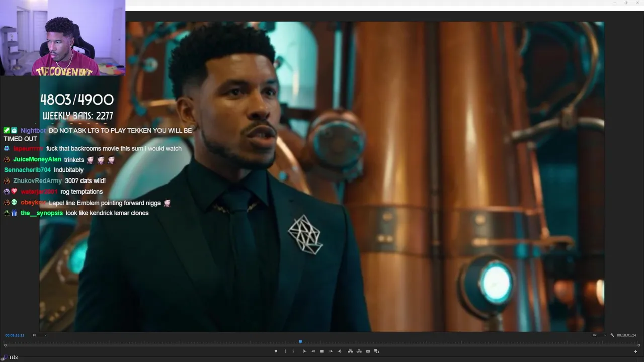Click the Mark Out bracket button
Screen dimensions: 644x362
pyautogui.click(x=293, y=351)
